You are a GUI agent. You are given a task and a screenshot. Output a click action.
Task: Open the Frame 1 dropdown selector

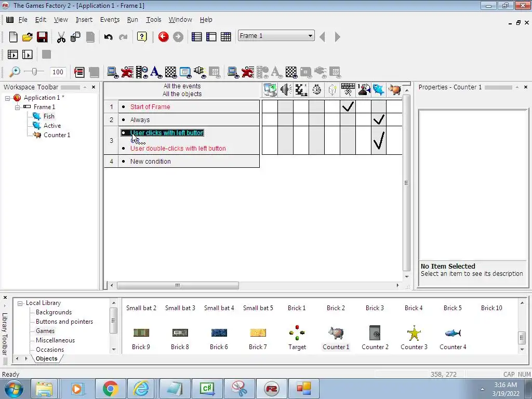click(276, 36)
